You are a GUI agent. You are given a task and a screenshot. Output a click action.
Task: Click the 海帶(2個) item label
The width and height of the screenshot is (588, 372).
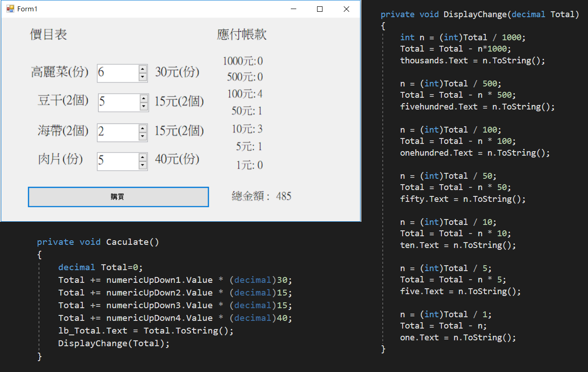pyautogui.click(x=63, y=131)
